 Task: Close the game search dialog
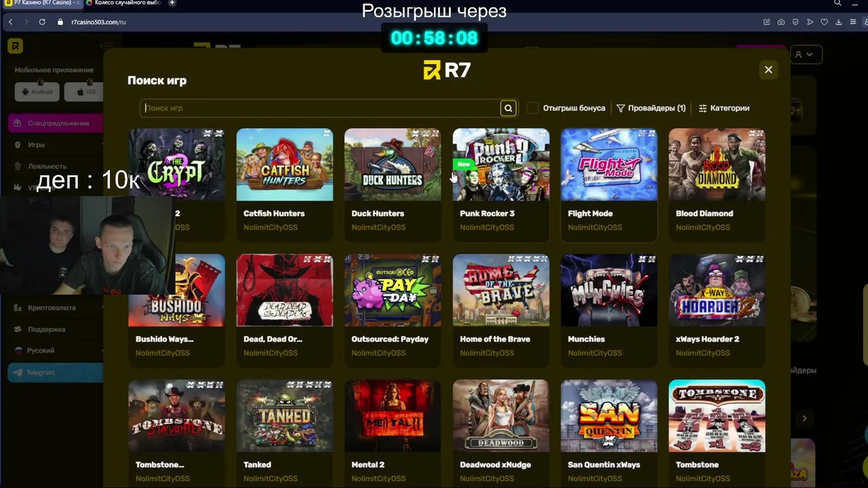[768, 69]
